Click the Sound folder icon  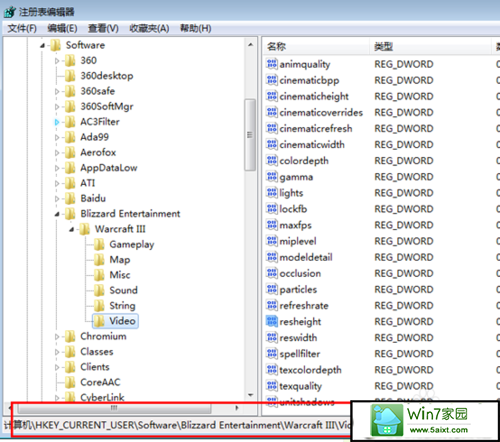pyautogui.click(x=99, y=290)
